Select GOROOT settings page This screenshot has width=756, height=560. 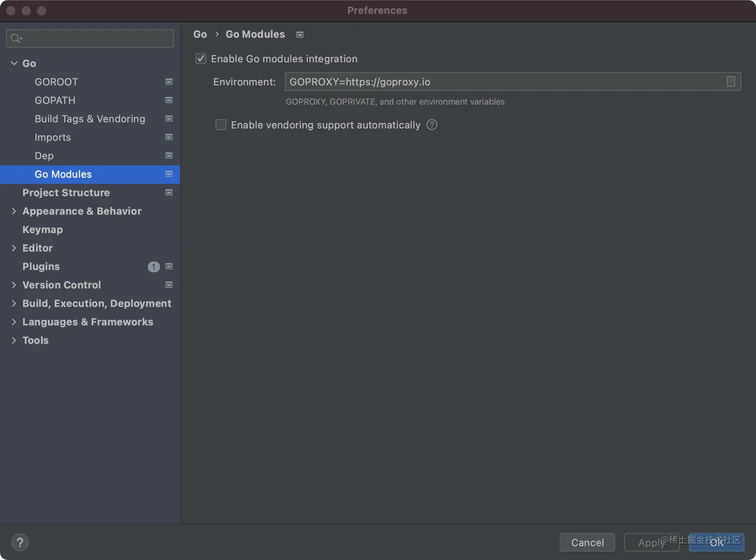click(x=90, y=81)
